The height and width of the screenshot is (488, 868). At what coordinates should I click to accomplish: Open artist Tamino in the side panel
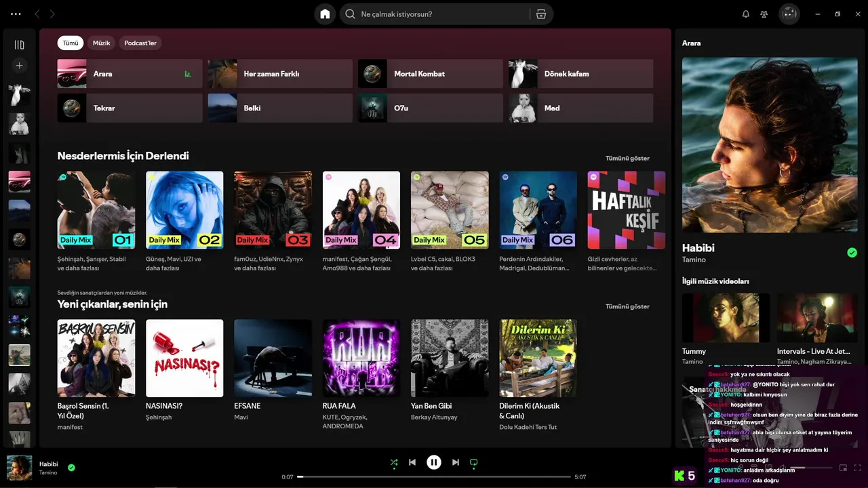pyautogui.click(x=694, y=260)
